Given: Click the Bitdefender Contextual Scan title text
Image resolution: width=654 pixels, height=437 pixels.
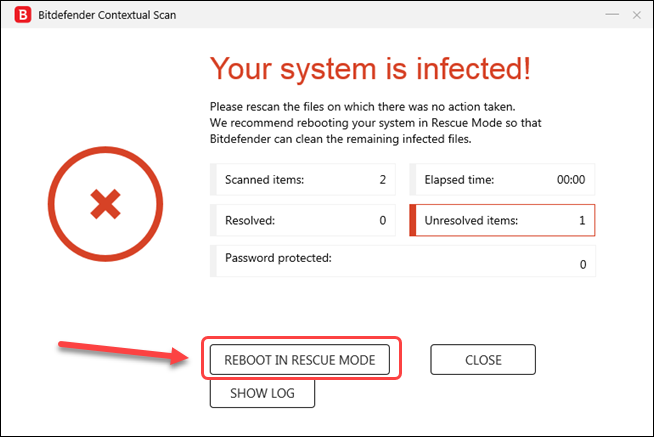Looking at the screenshot, I should coord(107,15).
